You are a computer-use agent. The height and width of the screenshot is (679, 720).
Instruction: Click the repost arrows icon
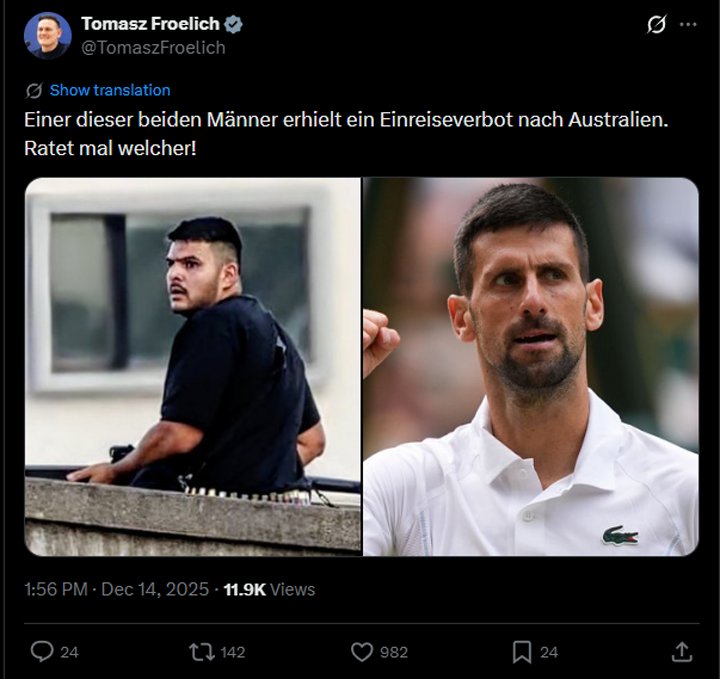(202, 652)
